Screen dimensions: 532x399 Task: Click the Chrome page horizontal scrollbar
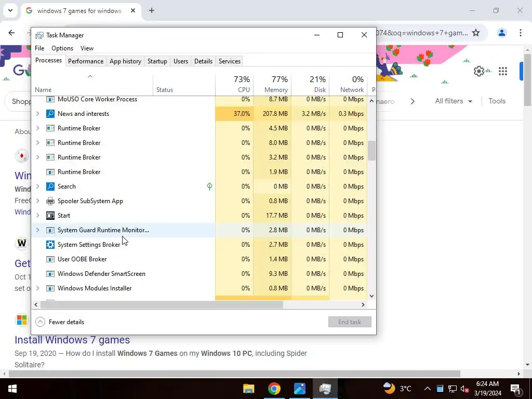tap(234, 374)
